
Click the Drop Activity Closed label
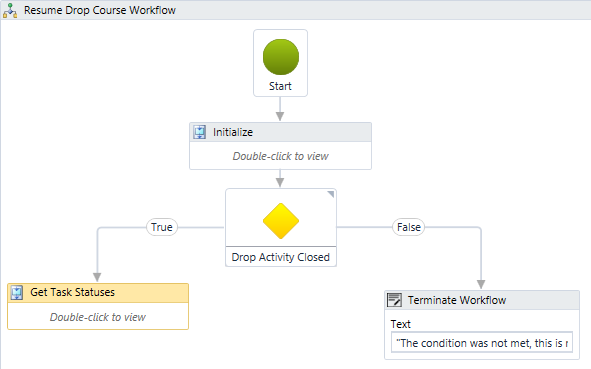click(281, 257)
